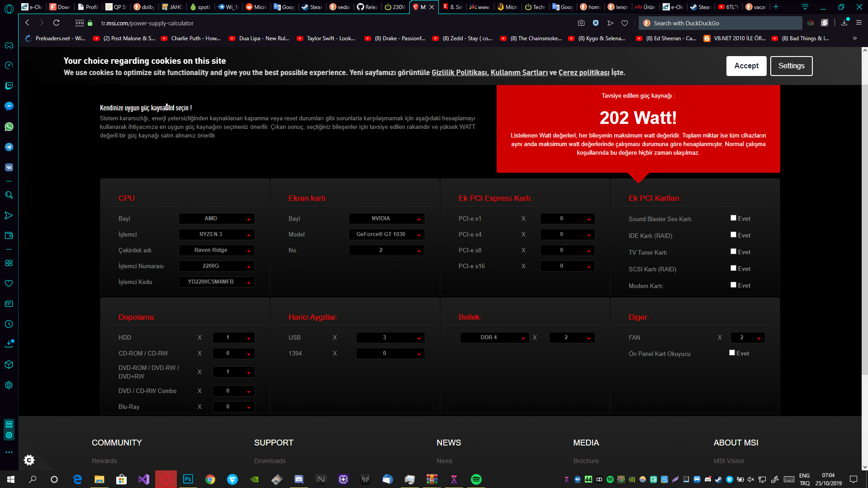Open Telegram in the sidebar
Image resolution: width=868 pixels, height=488 pixels.
point(9,147)
